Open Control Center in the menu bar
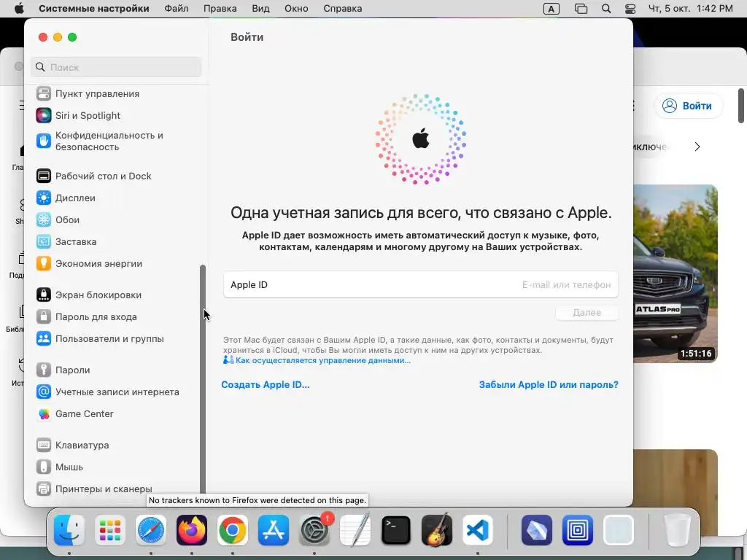The image size is (747, 560). [630, 9]
